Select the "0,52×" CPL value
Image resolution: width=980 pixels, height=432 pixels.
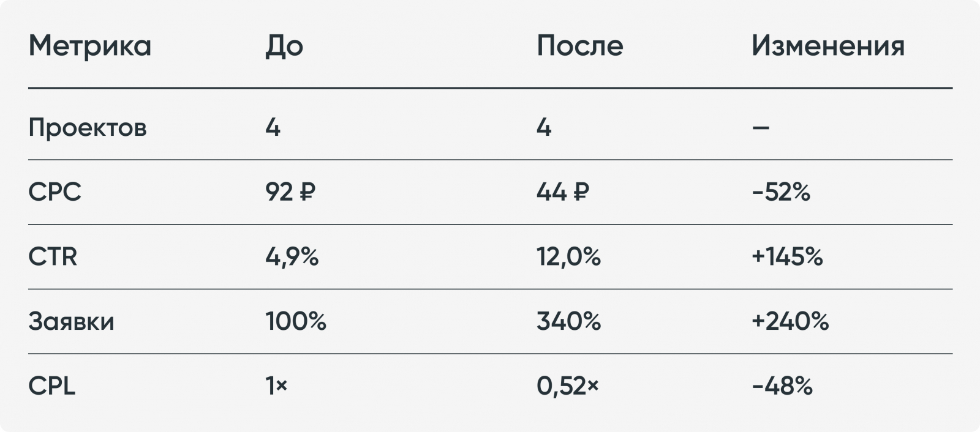pyautogui.click(x=568, y=386)
